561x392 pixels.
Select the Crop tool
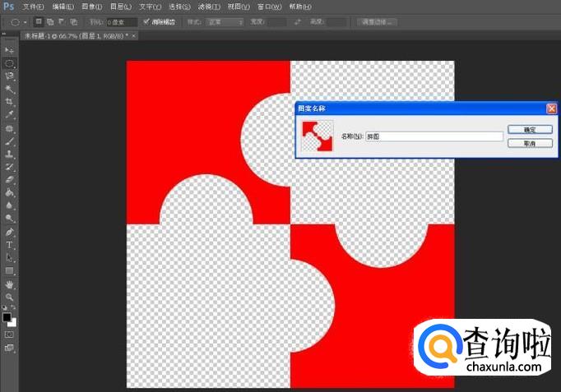pos(10,102)
